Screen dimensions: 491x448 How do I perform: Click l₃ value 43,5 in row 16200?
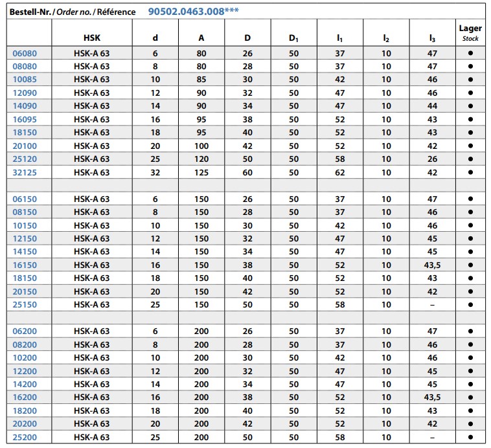[432, 398]
